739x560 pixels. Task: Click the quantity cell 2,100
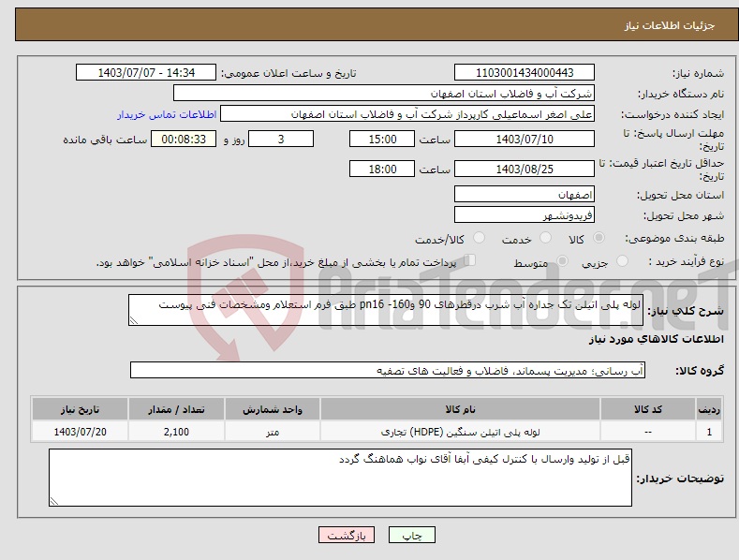tap(176, 432)
